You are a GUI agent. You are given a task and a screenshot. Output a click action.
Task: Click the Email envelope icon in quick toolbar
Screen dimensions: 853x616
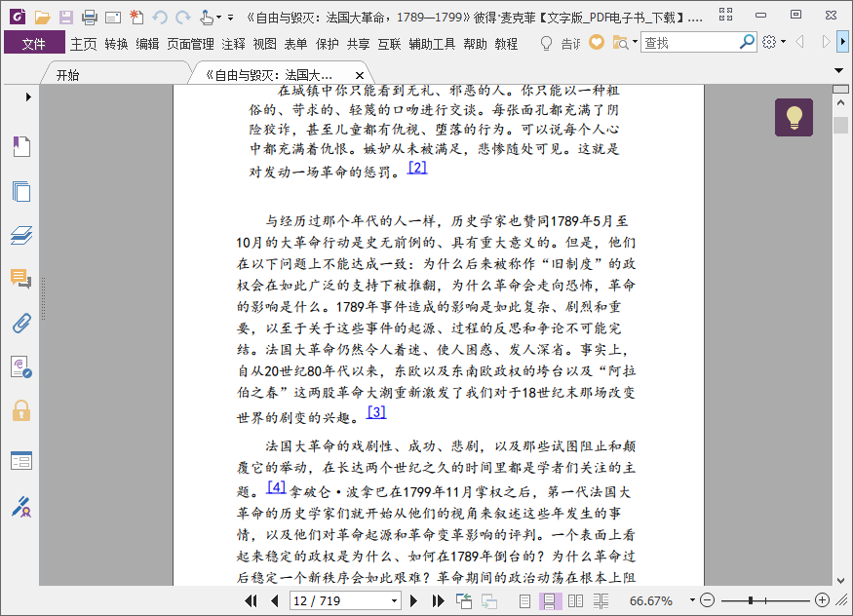pyautogui.click(x=113, y=18)
